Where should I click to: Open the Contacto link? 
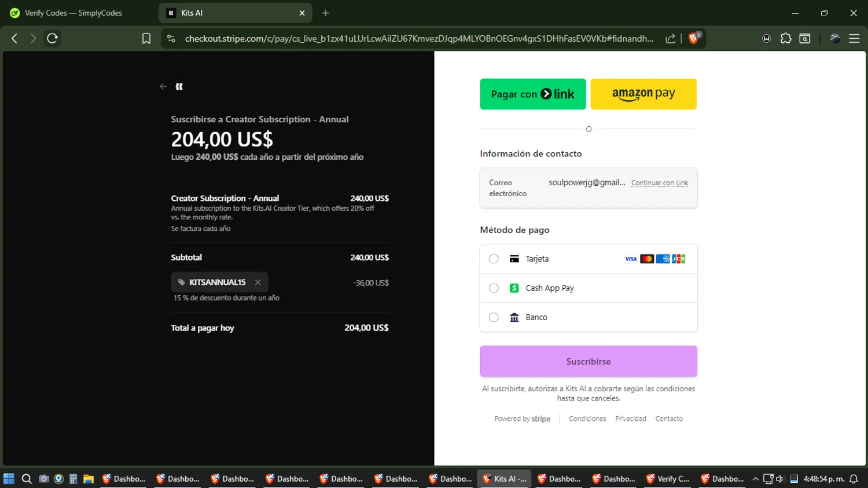click(669, 419)
